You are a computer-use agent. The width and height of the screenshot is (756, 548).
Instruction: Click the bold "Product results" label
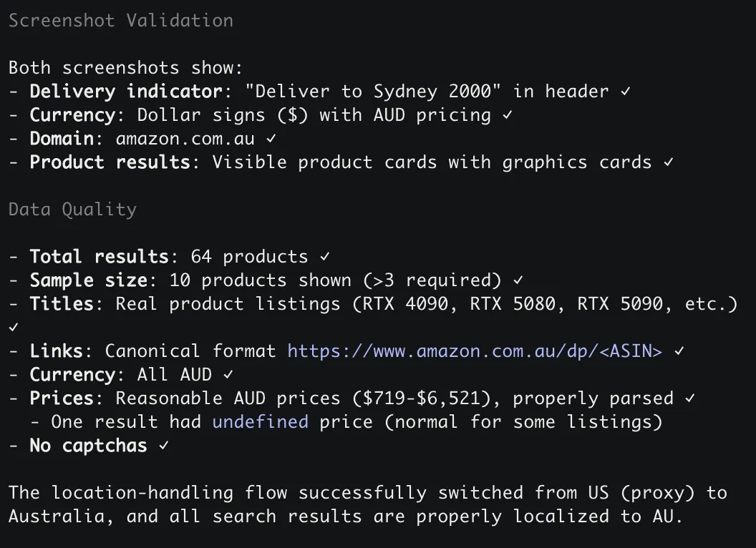[x=110, y=162]
